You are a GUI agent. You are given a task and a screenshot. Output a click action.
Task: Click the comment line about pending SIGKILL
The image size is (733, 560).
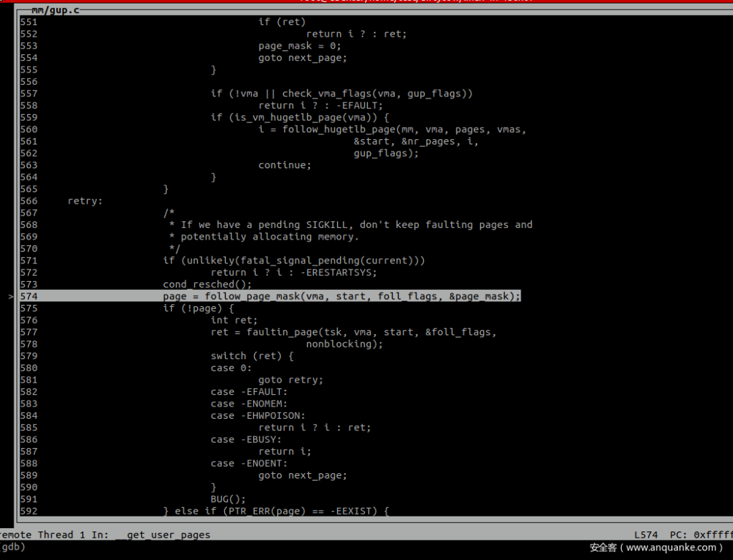[351, 225]
